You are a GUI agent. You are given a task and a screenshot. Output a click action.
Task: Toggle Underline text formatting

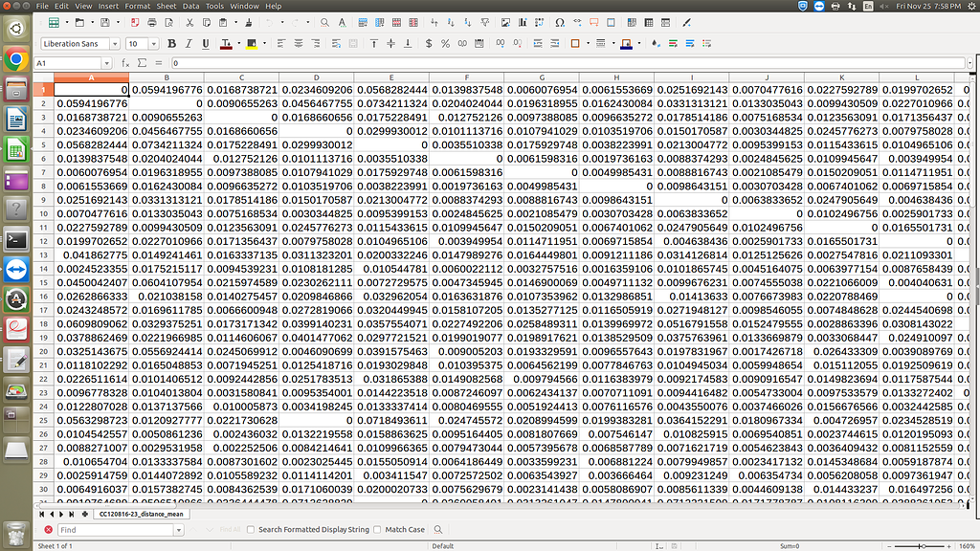[x=207, y=43]
